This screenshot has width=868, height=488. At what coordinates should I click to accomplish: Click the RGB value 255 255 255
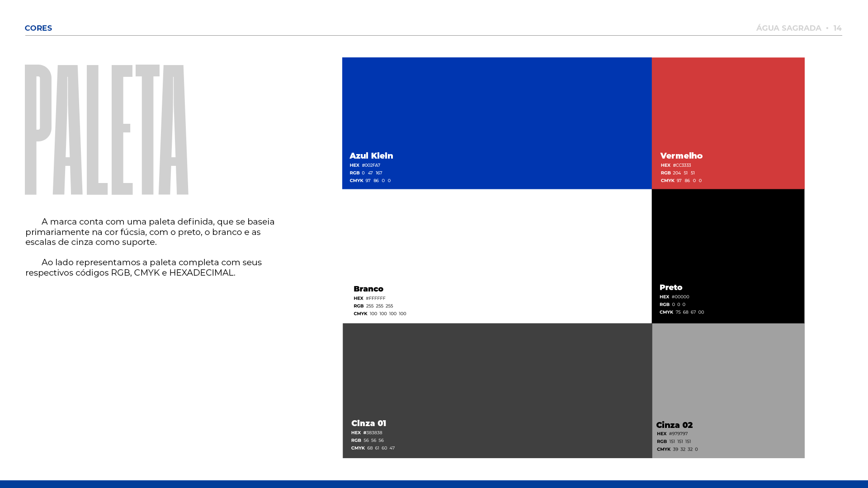point(379,306)
